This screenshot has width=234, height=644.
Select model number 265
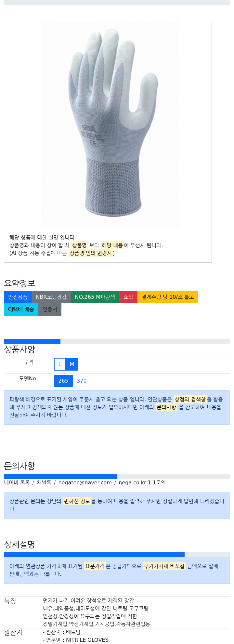[63, 381]
